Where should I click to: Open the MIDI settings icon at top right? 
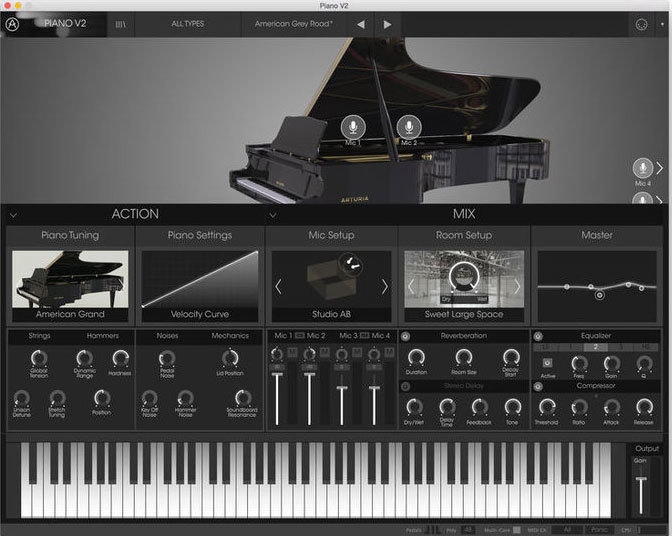click(640, 24)
